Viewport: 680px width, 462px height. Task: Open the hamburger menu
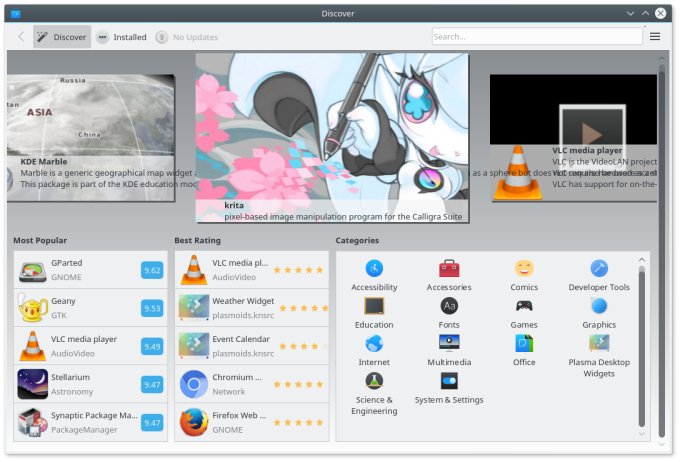point(655,37)
